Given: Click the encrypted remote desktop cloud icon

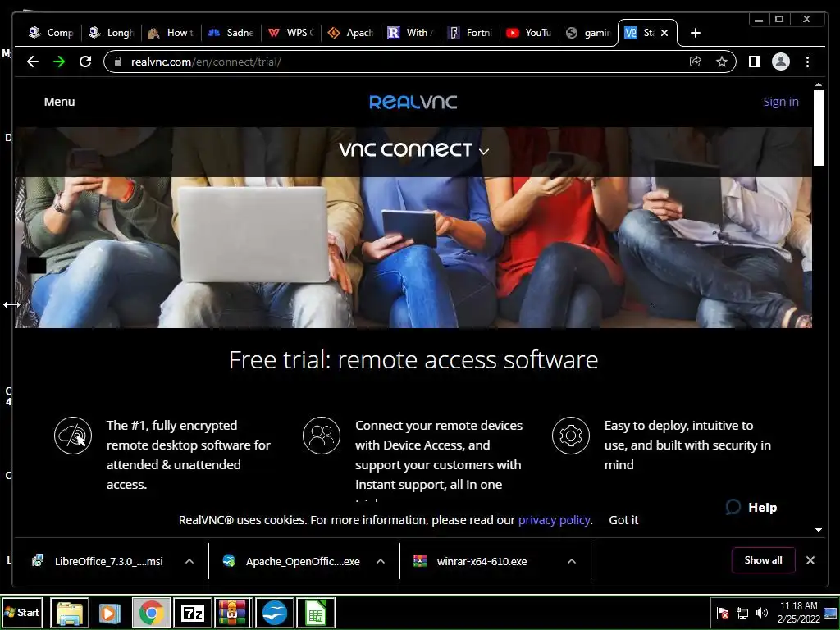Looking at the screenshot, I should (x=73, y=436).
